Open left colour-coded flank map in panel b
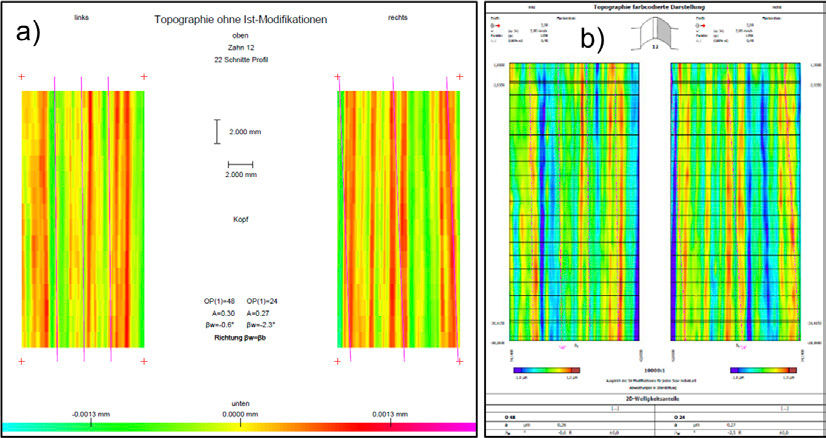Image resolution: width=826 pixels, height=438 pixels. [574, 202]
